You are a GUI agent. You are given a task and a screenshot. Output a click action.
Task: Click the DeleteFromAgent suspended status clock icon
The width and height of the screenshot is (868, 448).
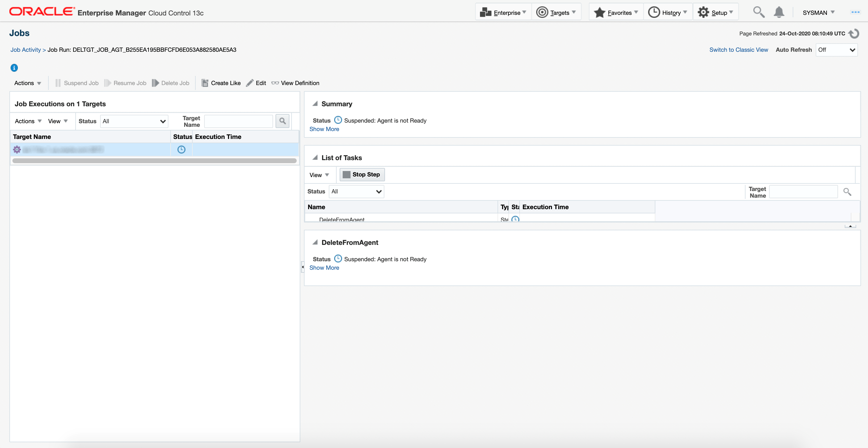click(338, 259)
